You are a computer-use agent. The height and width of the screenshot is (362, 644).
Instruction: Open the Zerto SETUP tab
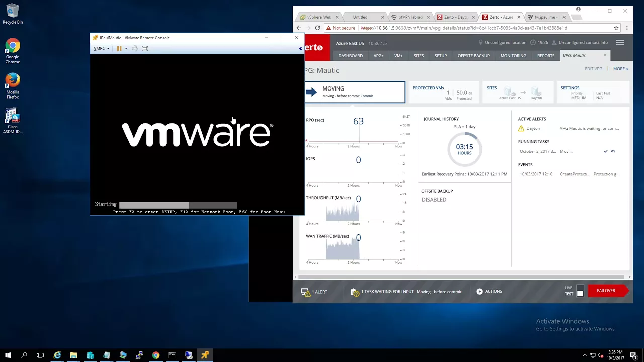[441, 56]
